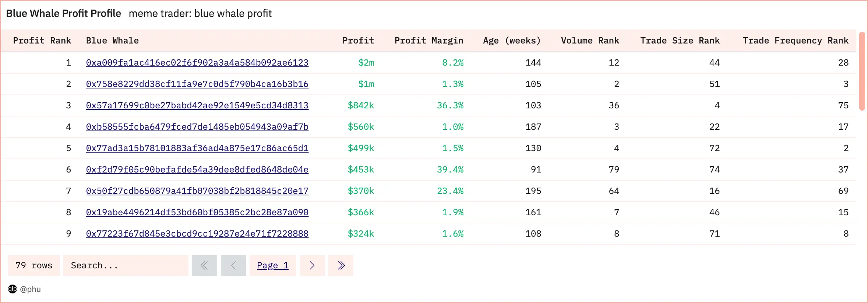This screenshot has width=868, height=303.
Task: Sort by the Profit column header
Action: pos(358,41)
